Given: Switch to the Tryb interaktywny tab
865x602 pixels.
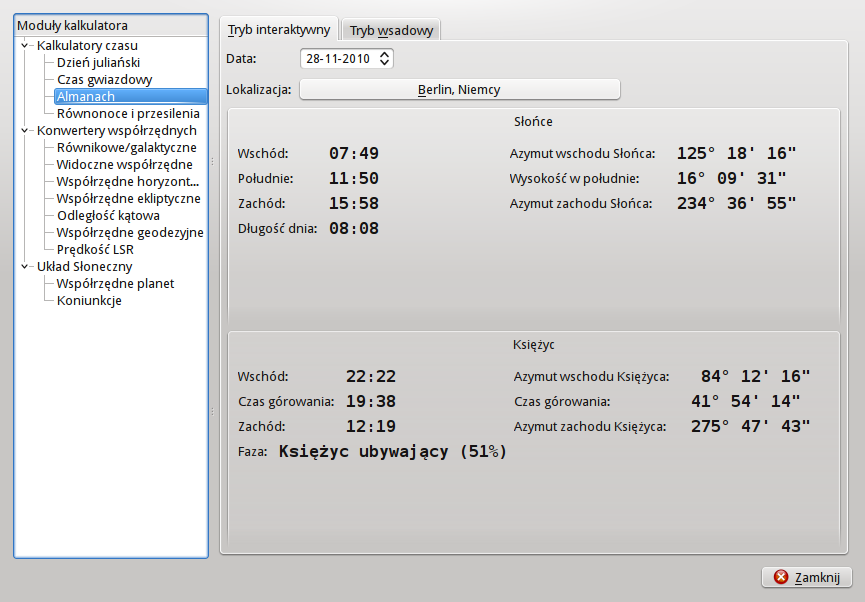Looking at the screenshot, I should [x=279, y=30].
